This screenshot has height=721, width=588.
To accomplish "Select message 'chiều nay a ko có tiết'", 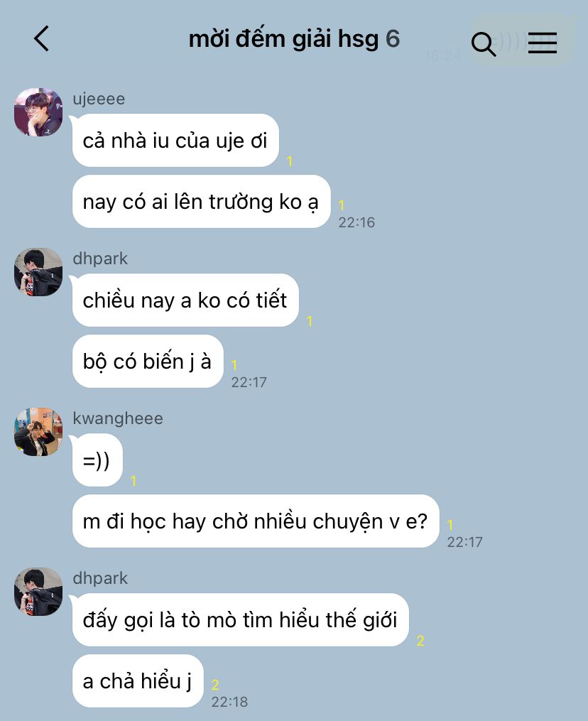I will tap(185, 300).
